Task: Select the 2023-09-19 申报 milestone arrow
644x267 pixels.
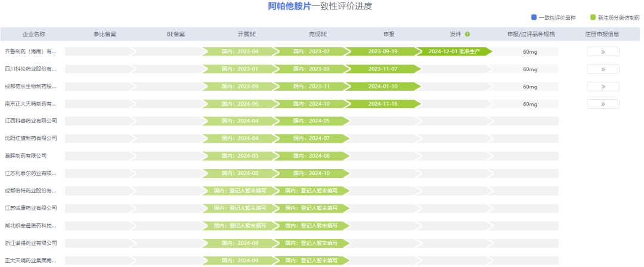Action: pyautogui.click(x=383, y=51)
